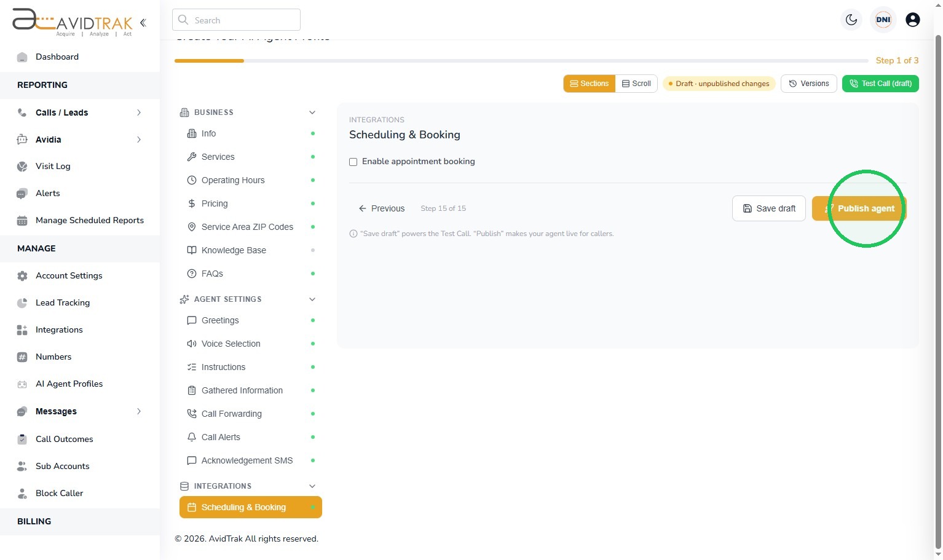Select Voice Selection in agent settings
Screen dimensions: 943x560
(x=251, y=344)
